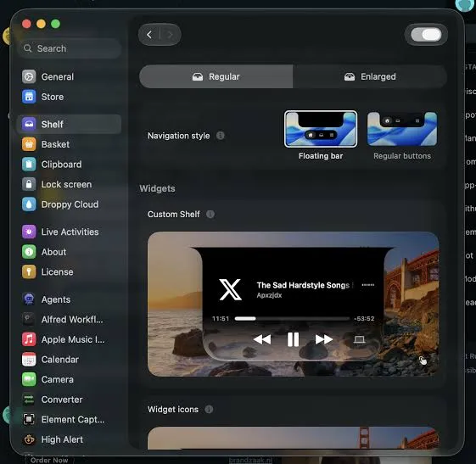
Task: Open the Store icon in sidebar
Action: (29, 97)
